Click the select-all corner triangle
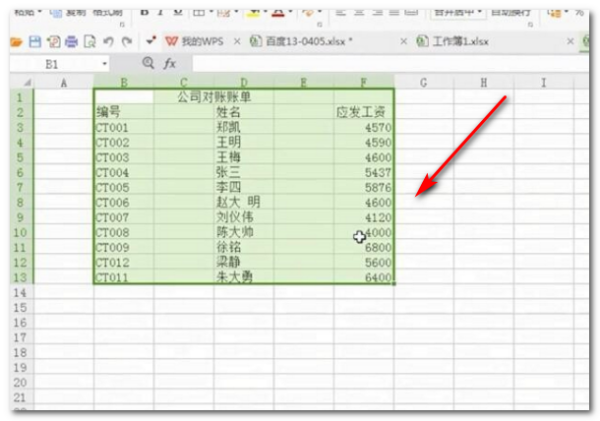This screenshot has width=600, height=421. pos(27,82)
